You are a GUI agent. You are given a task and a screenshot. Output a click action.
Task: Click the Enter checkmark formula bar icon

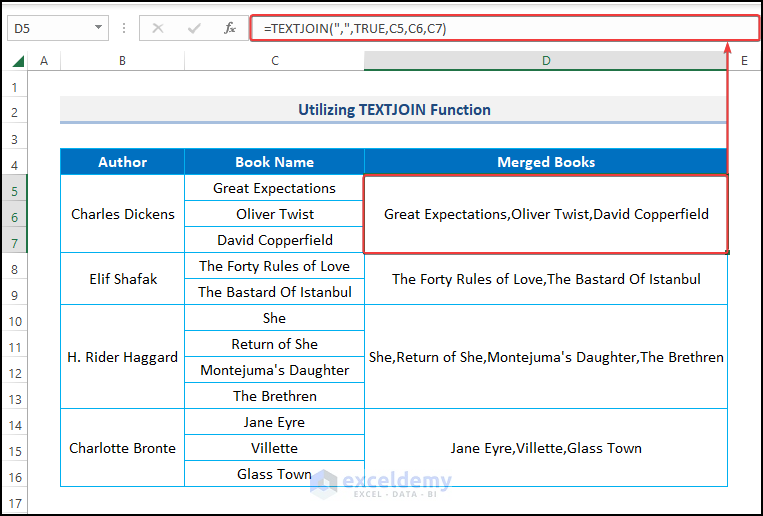point(193,28)
